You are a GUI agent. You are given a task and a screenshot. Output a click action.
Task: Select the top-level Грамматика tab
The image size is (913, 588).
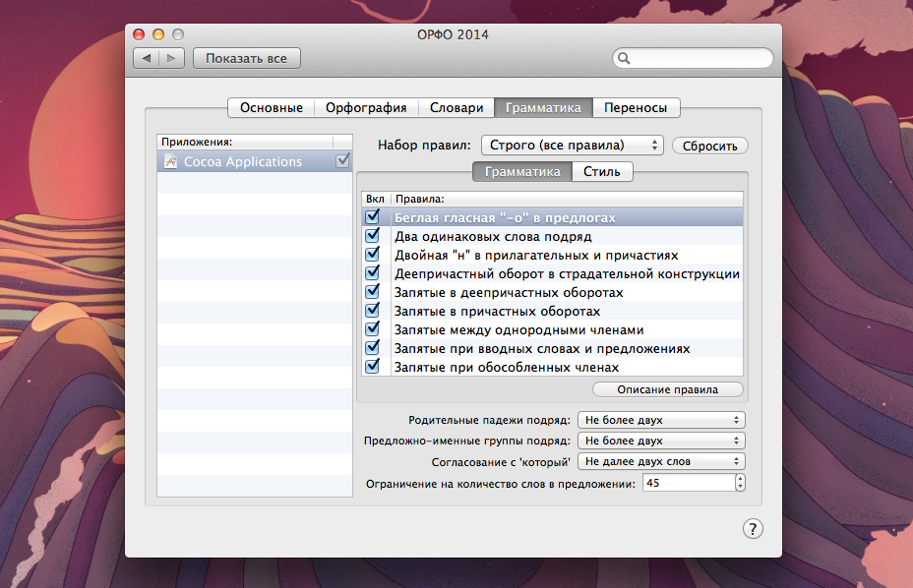(543, 108)
